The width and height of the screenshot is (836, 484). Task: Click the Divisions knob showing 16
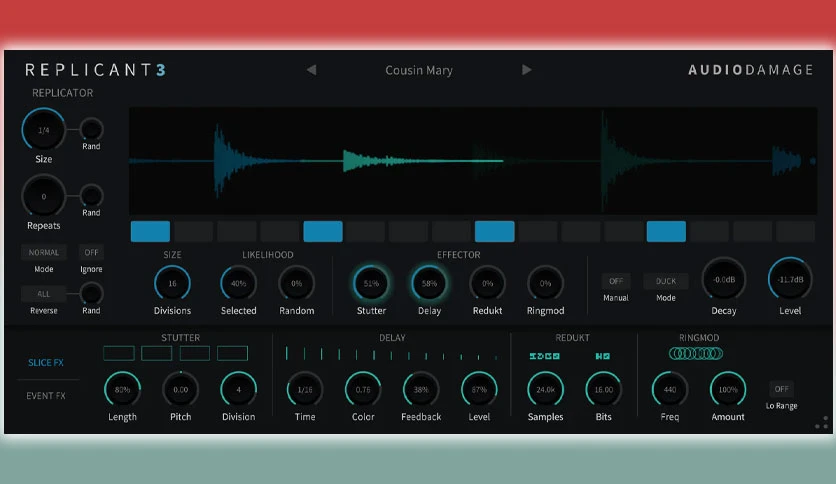point(172,283)
